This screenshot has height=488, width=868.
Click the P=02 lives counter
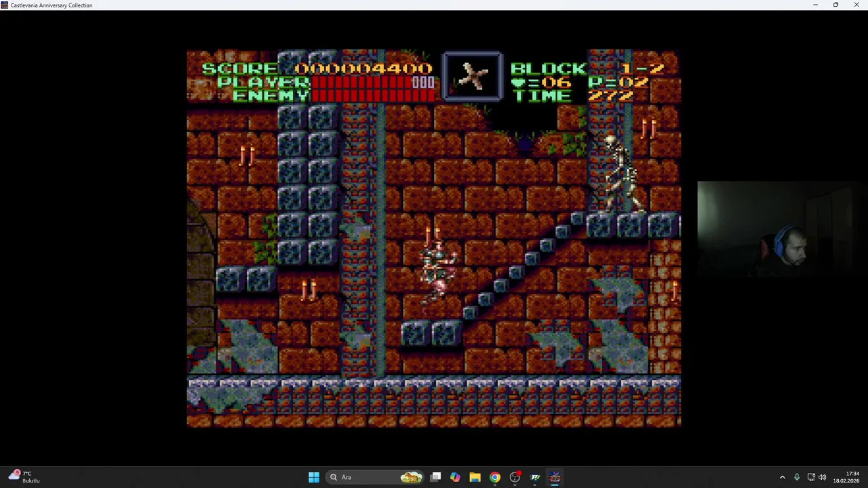pyautogui.click(x=618, y=82)
